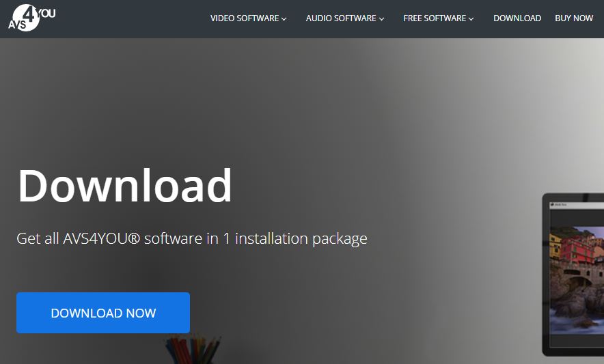Open the Free Software menu
This screenshot has height=364, width=604.
coord(435,18)
